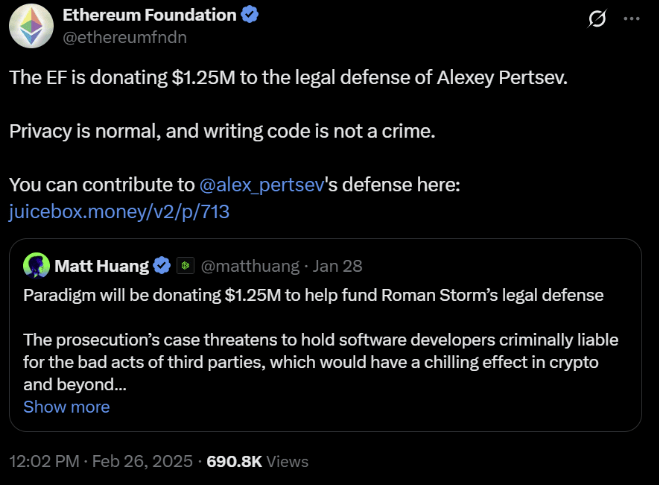Expand quoted post with Show more
Viewport: 659px width, 485px height.
[66, 407]
